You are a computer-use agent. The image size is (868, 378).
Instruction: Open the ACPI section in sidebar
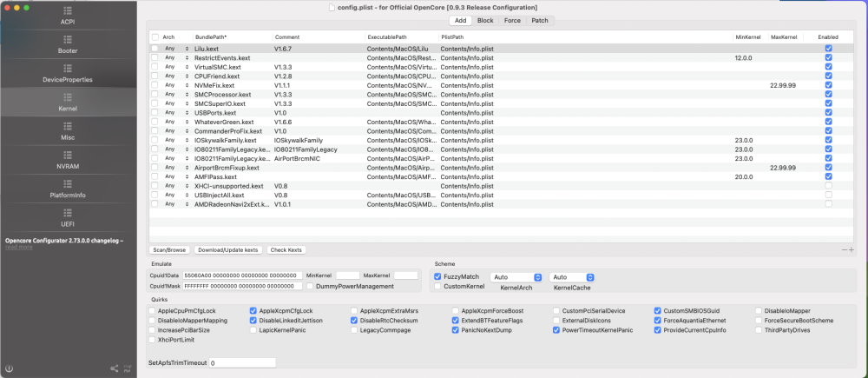(x=68, y=16)
